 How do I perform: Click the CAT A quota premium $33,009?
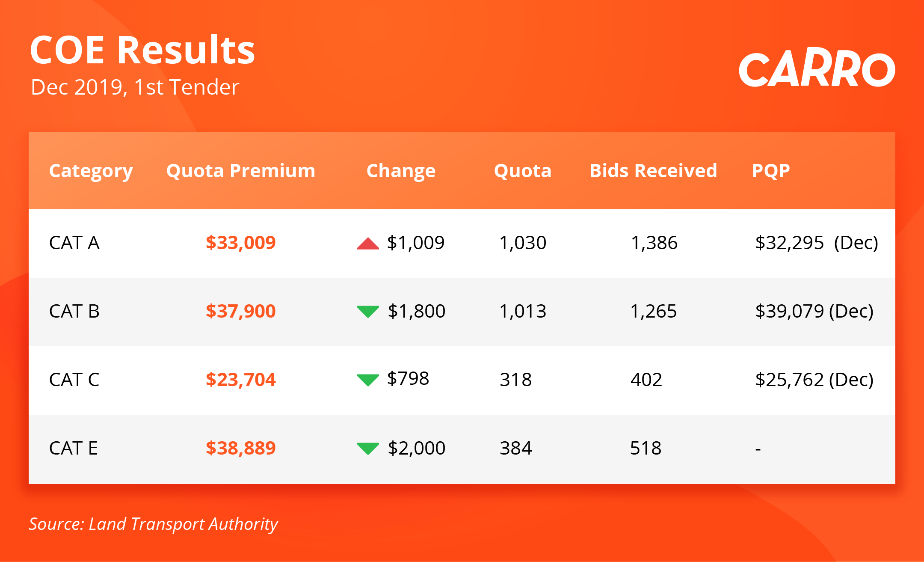pos(241,243)
